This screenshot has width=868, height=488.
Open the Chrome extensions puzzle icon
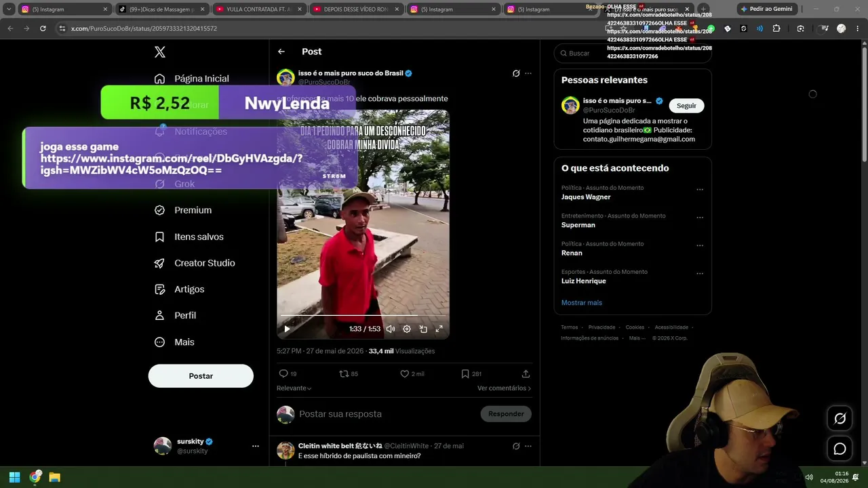776,28
